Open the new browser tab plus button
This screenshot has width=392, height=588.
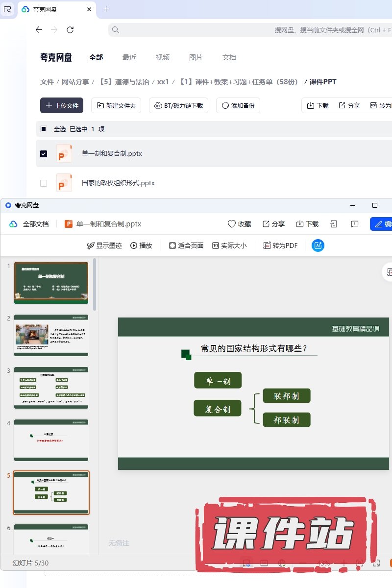pyautogui.click(x=106, y=9)
